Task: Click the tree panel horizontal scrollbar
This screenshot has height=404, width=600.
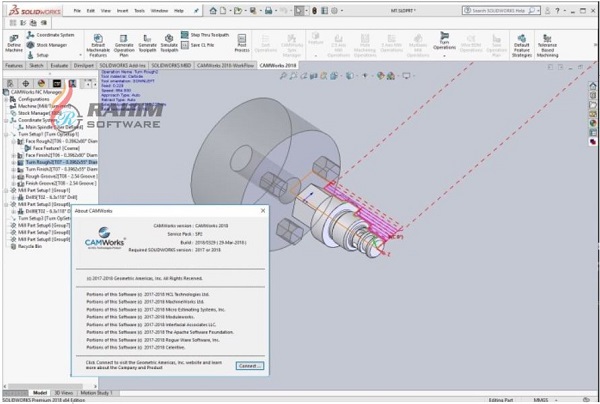Action: pyautogui.click(x=46, y=386)
